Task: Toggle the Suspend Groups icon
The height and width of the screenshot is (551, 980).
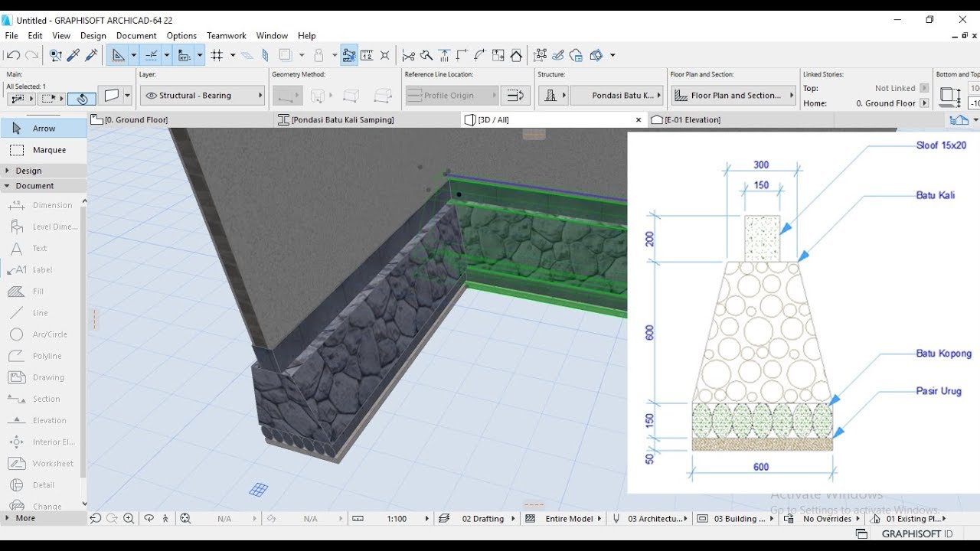Action: (349, 55)
